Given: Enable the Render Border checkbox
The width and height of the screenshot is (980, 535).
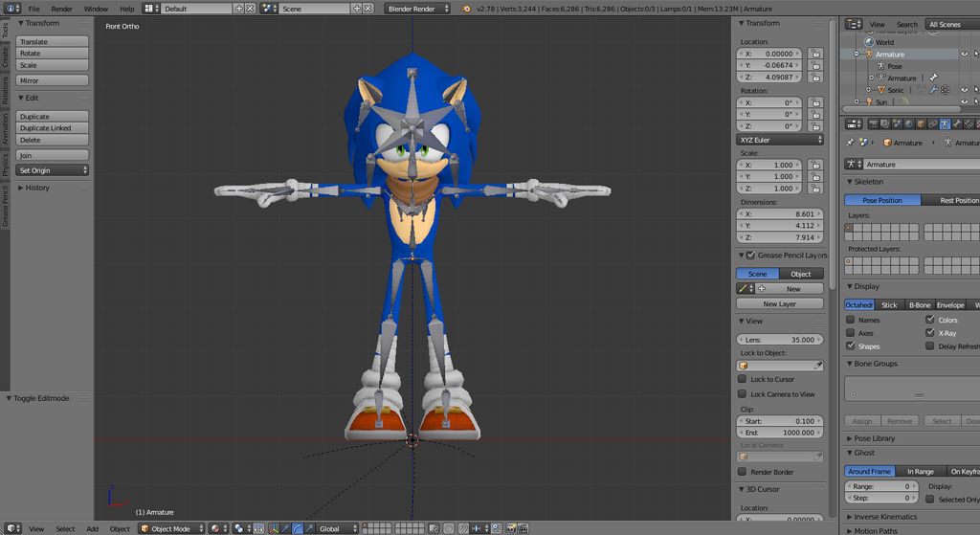Looking at the screenshot, I should coord(742,472).
